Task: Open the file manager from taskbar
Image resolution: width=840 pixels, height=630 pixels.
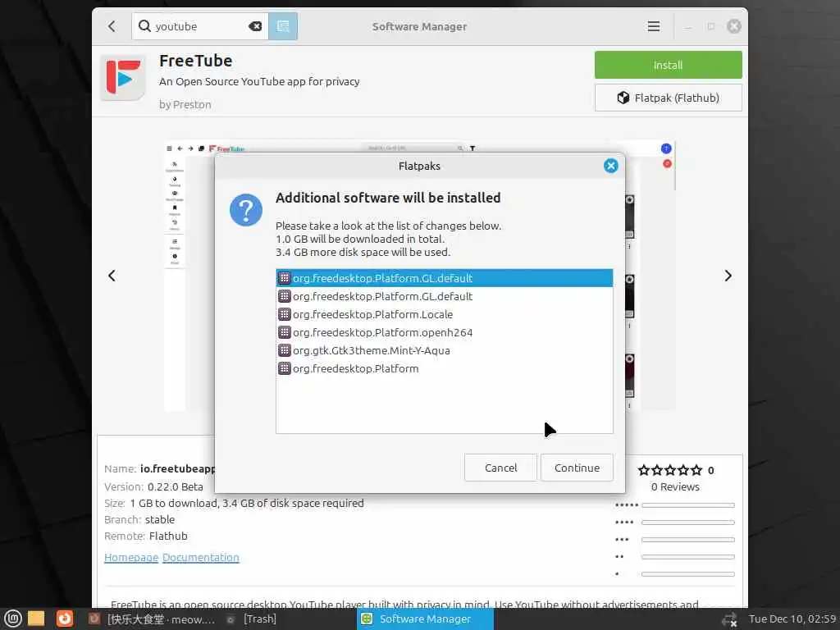Action: tap(36, 619)
